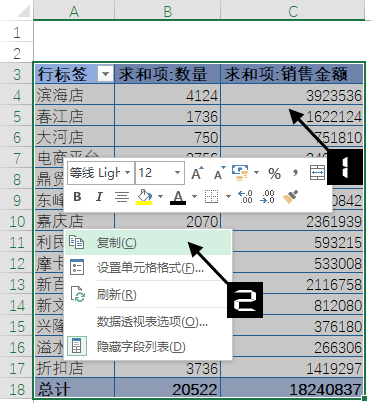Click the 2361939 sales cell
The image size is (371, 403).
click(x=292, y=221)
